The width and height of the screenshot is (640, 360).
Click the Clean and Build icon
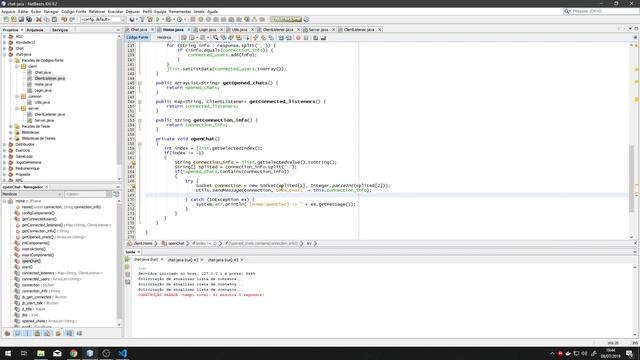click(x=150, y=20)
